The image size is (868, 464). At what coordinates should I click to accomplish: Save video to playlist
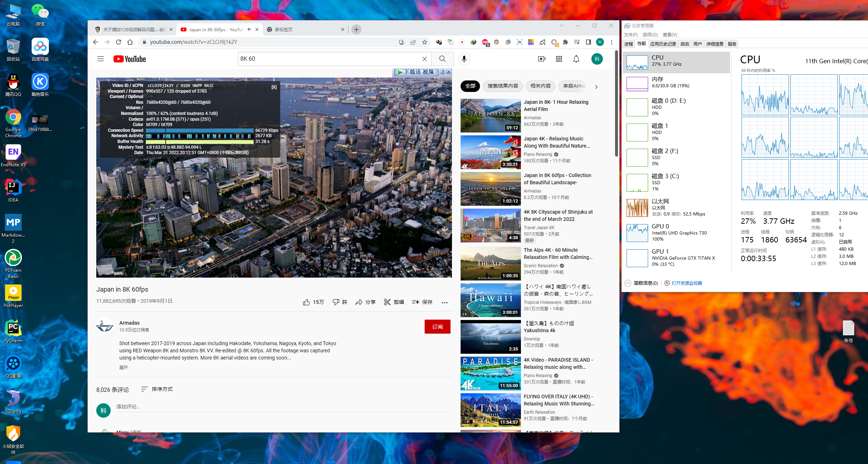[x=422, y=302]
